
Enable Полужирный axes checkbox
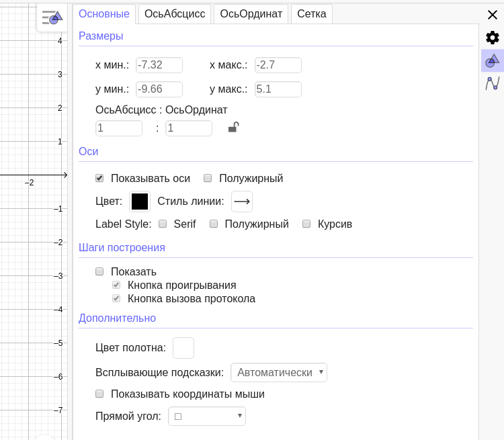click(208, 178)
